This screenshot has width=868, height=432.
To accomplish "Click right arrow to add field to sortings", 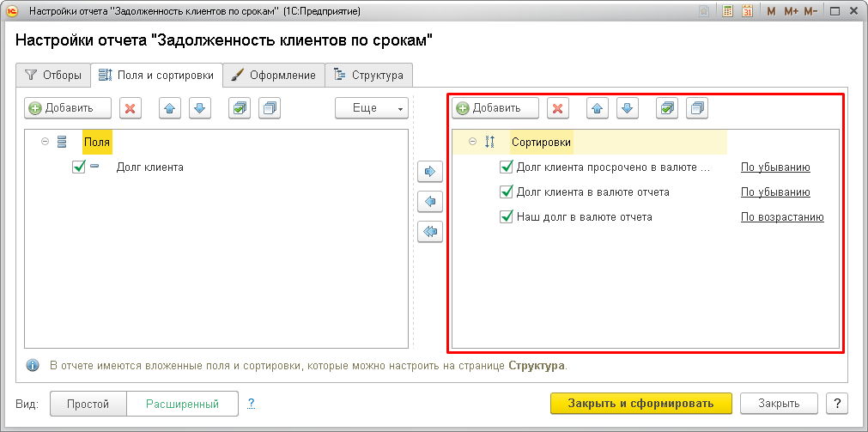I will [x=430, y=172].
